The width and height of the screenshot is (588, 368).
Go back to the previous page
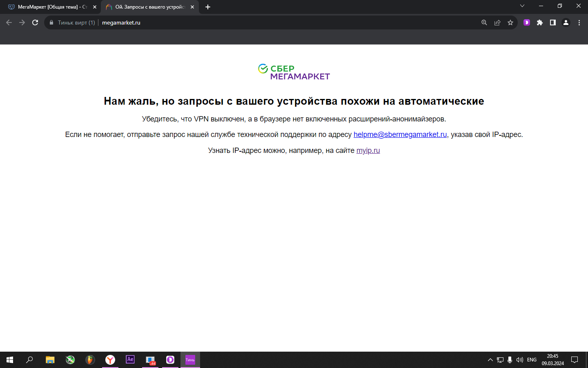click(9, 22)
